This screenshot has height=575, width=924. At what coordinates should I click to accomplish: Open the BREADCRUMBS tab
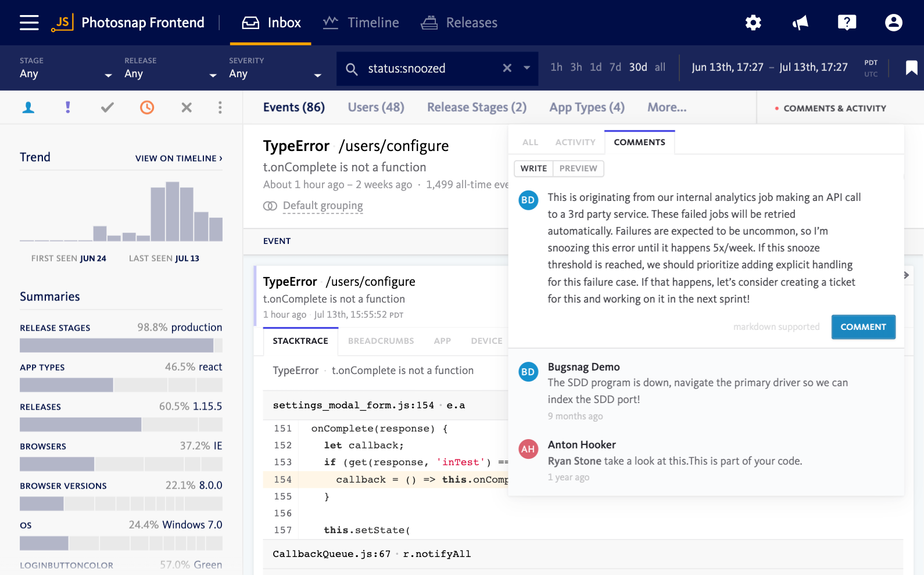381,341
